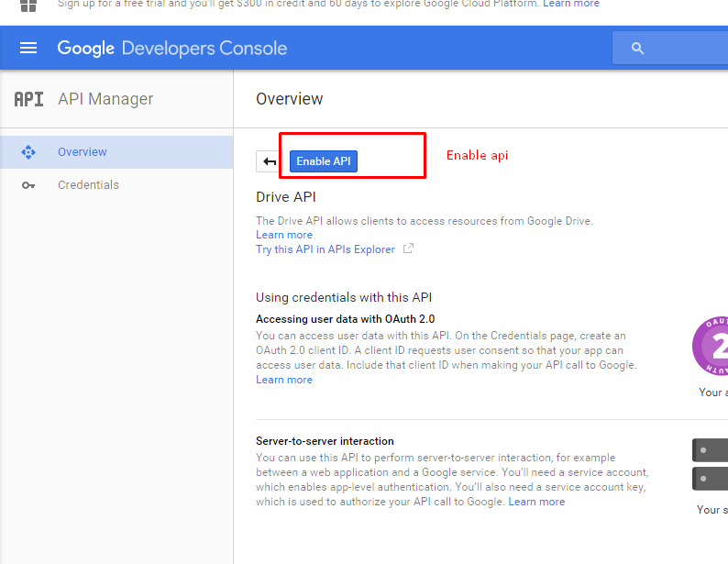728x564 pixels.
Task: Click 'Using credentials with this API' heading
Action: point(344,297)
